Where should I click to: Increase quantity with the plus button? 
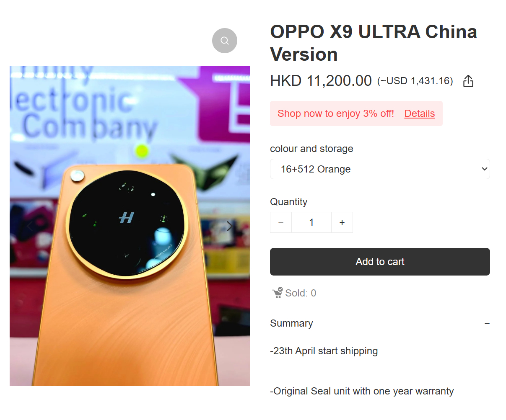(x=342, y=222)
